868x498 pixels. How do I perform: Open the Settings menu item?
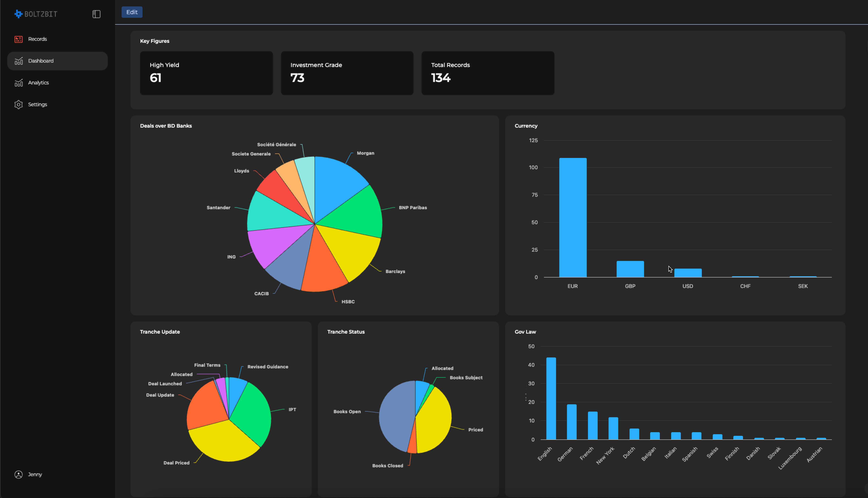point(37,105)
